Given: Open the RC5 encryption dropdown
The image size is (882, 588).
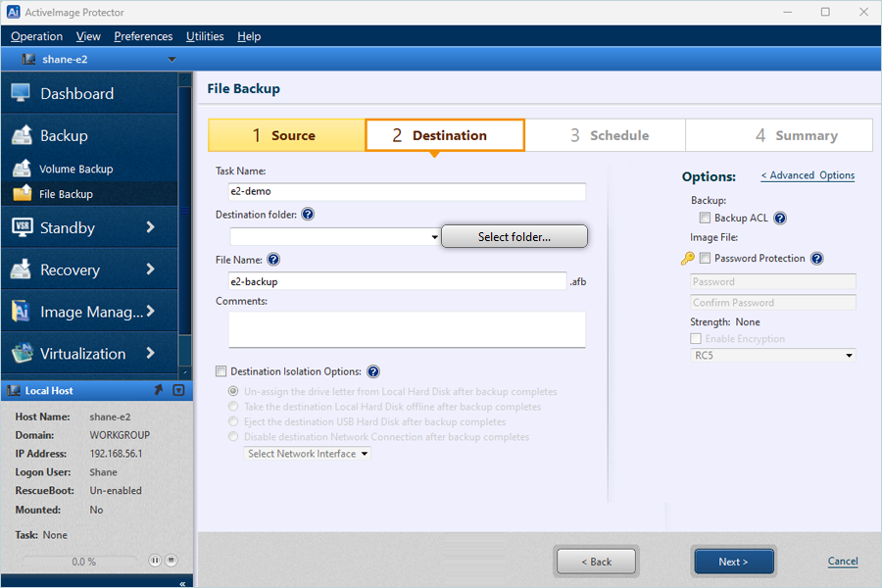Looking at the screenshot, I should click(849, 356).
